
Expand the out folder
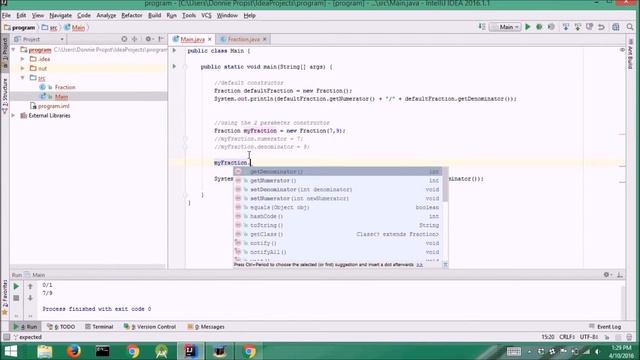tap(23, 69)
